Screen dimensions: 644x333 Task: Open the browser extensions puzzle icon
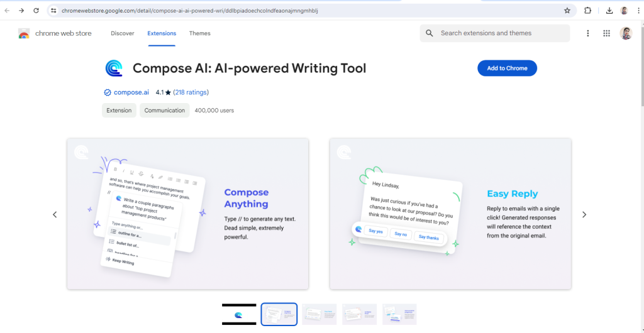(x=587, y=11)
